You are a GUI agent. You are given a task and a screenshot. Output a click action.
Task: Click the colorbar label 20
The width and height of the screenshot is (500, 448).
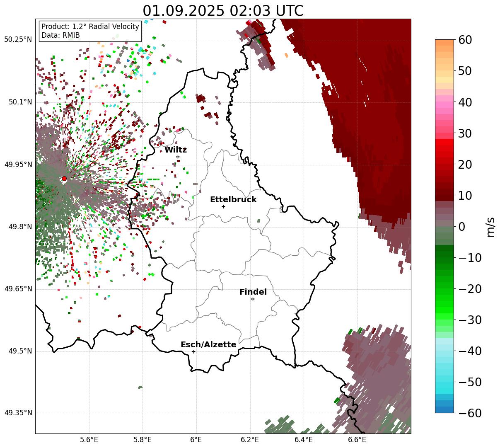click(465, 164)
